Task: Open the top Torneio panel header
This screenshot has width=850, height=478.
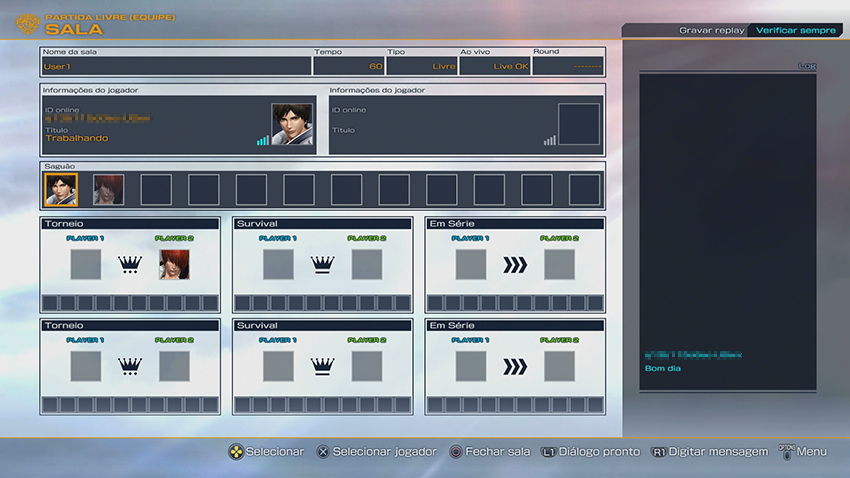Action: pyautogui.click(x=130, y=224)
